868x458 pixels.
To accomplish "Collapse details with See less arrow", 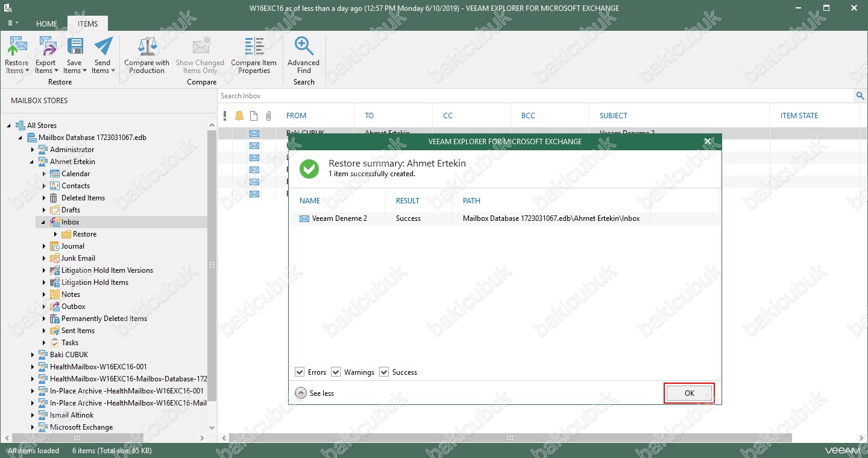I will [x=301, y=393].
